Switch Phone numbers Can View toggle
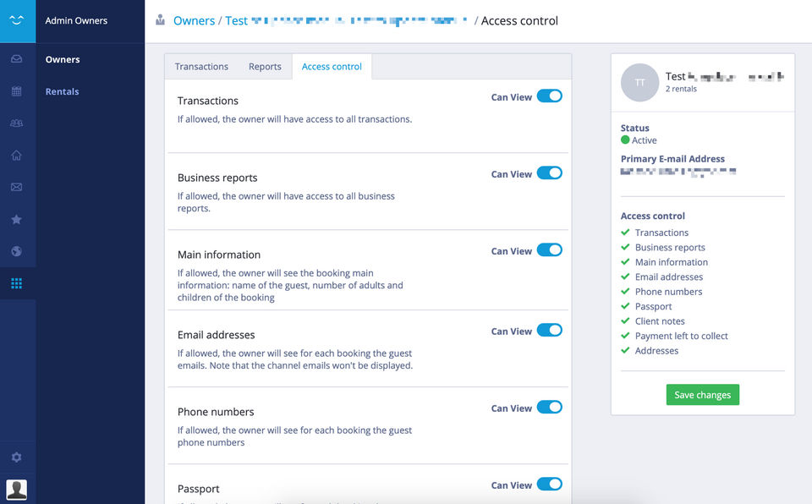 tap(549, 408)
